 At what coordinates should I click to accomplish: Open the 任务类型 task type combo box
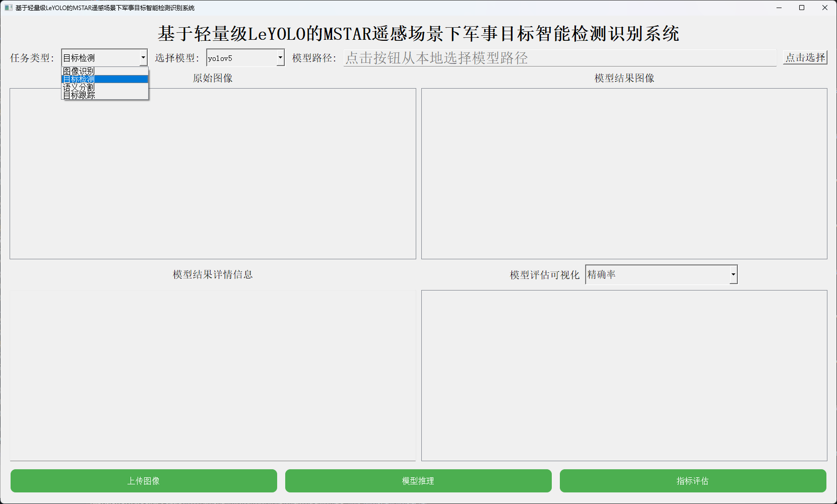[104, 58]
